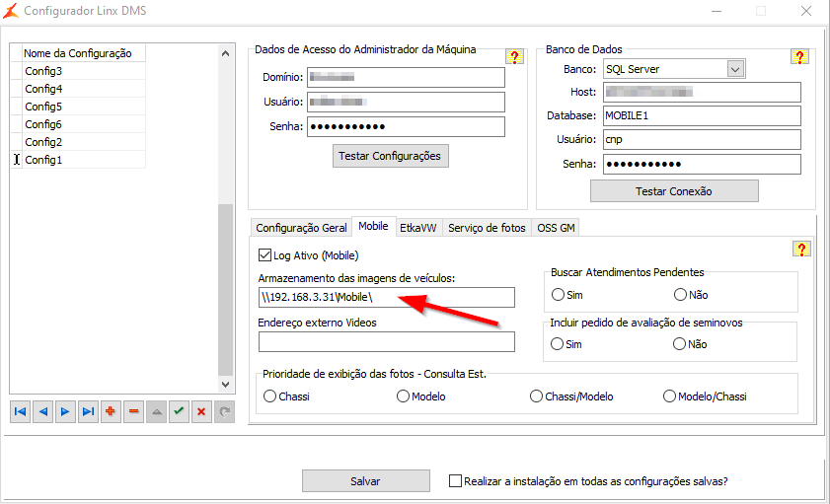Click the Salvar button
The height and width of the screenshot is (504, 830).
coord(366,481)
